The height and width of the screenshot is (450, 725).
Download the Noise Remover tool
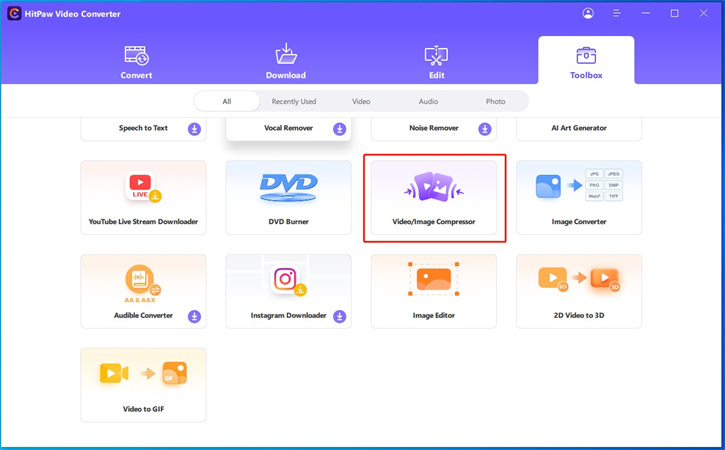[485, 129]
